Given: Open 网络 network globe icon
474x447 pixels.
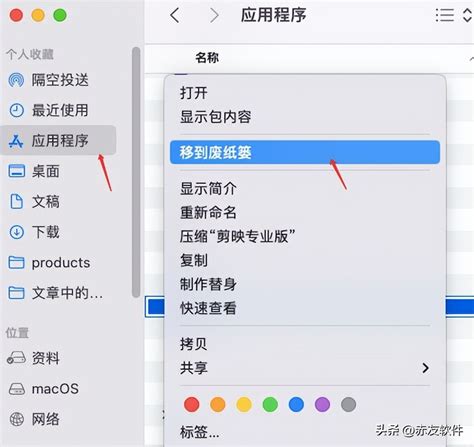Looking at the screenshot, I should pyautogui.click(x=16, y=419).
